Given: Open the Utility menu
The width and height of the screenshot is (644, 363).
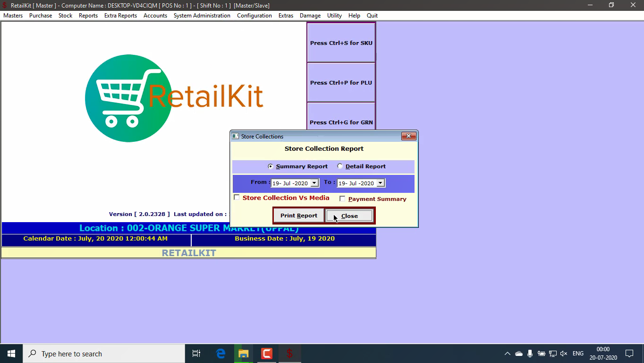Looking at the screenshot, I should [334, 16].
